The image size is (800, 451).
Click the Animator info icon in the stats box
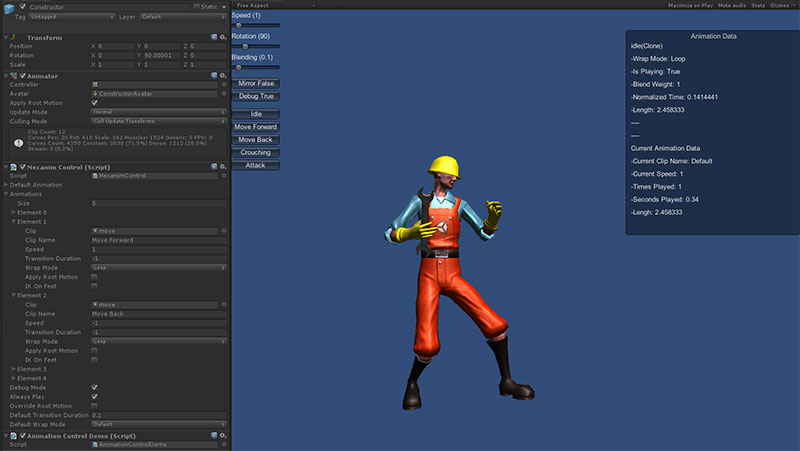pos(19,143)
